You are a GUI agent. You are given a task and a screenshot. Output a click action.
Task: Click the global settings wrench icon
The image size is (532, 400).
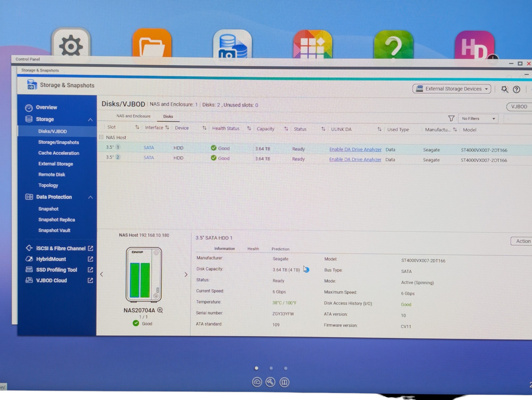505,89
